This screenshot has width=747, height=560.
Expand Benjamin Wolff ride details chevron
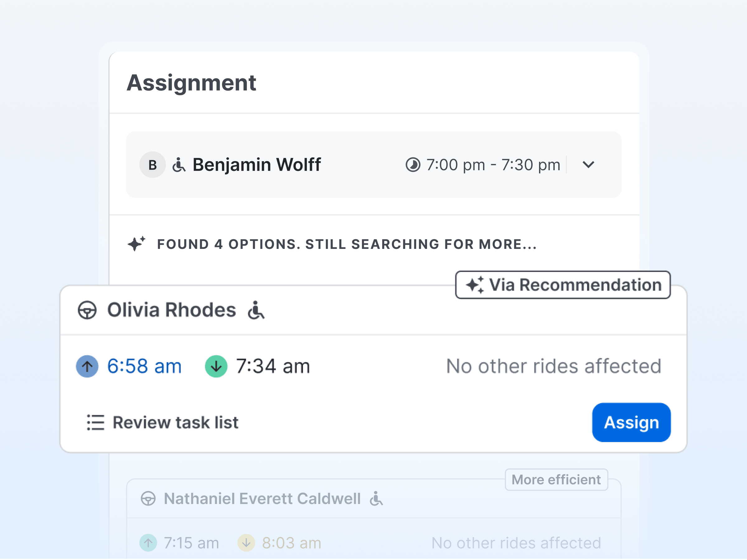[x=588, y=165]
